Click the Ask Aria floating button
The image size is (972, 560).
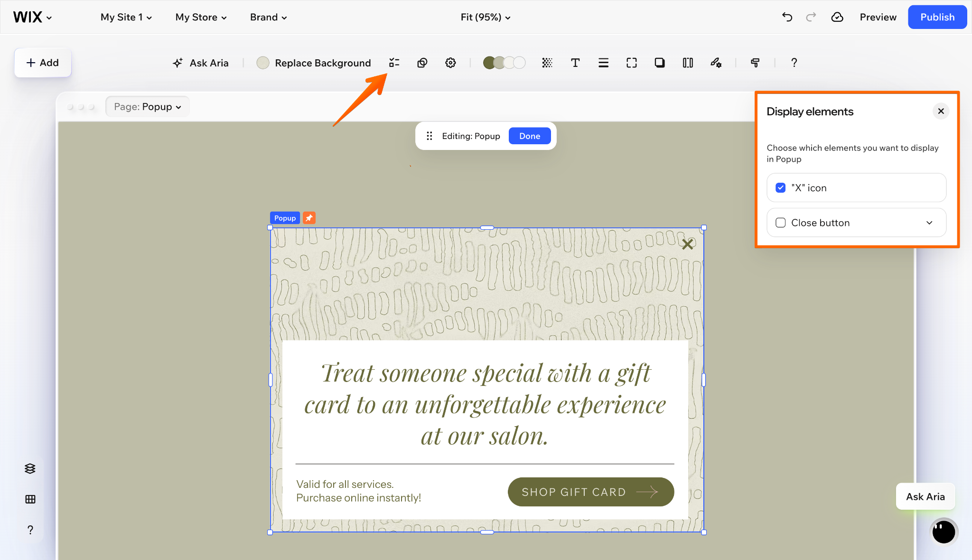tap(925, 496)
